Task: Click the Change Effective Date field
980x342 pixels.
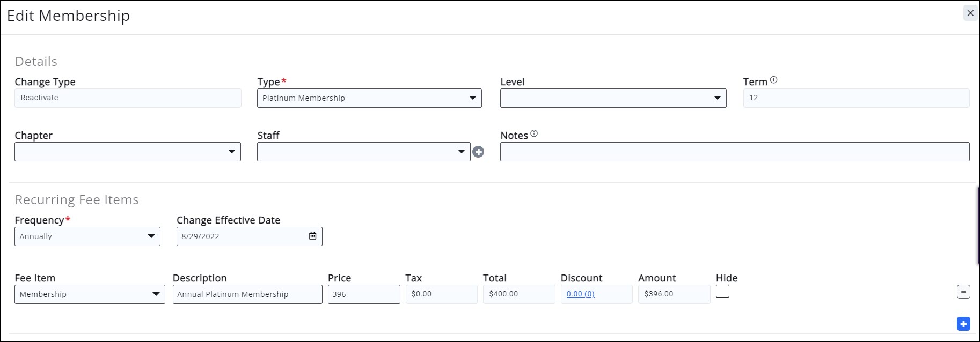Action: pos(242,236)
